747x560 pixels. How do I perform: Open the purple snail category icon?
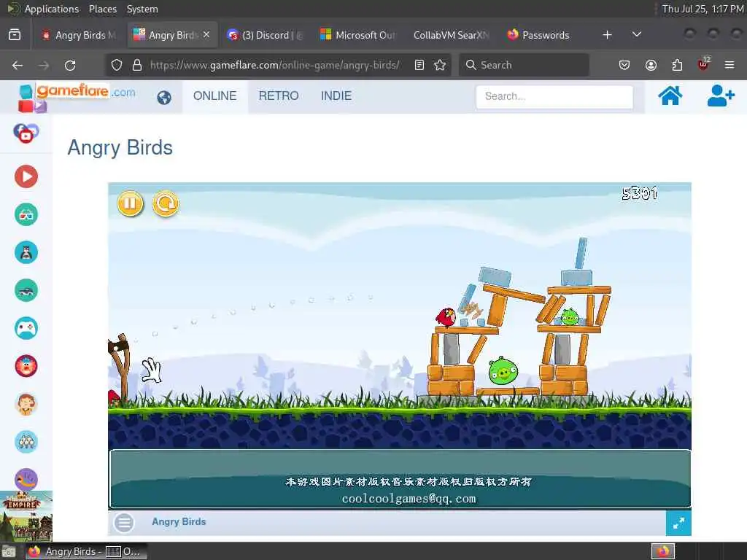[x=26, y=479]
